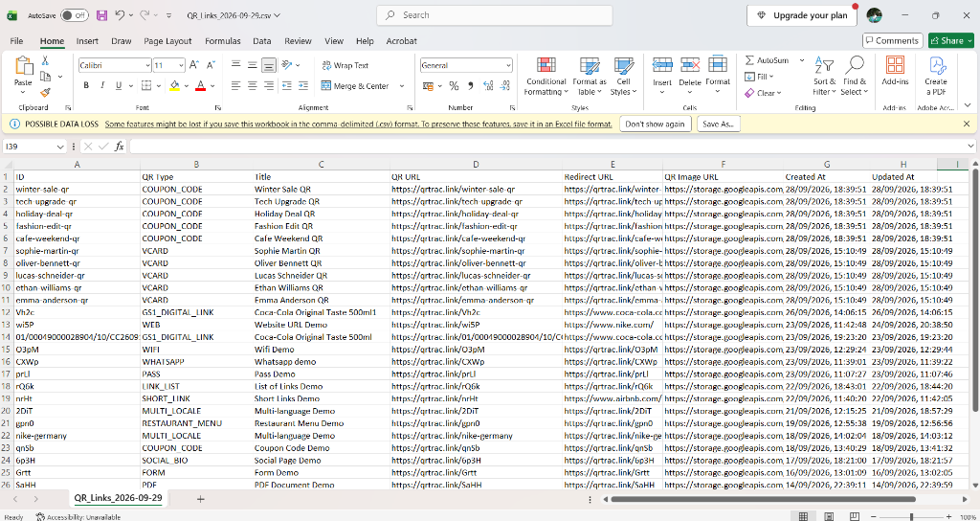Apply Comma Style format
The image size is (980, 521).
471,85
